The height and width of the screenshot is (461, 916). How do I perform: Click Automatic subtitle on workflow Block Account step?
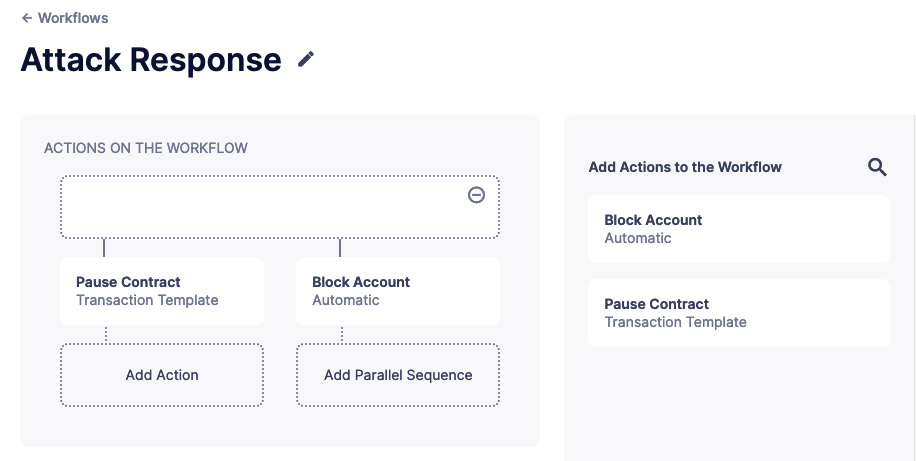tap(346, 300)
